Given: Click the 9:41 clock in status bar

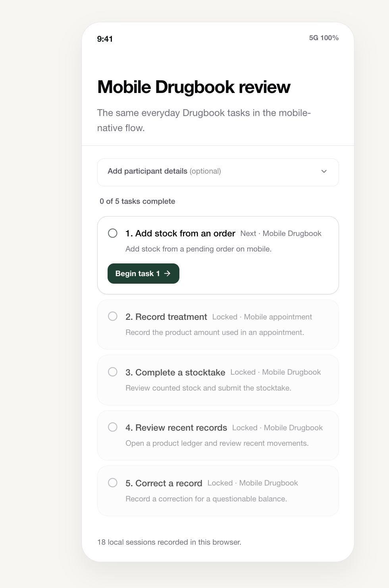Looking at the screenshot, I should [105, 39].
